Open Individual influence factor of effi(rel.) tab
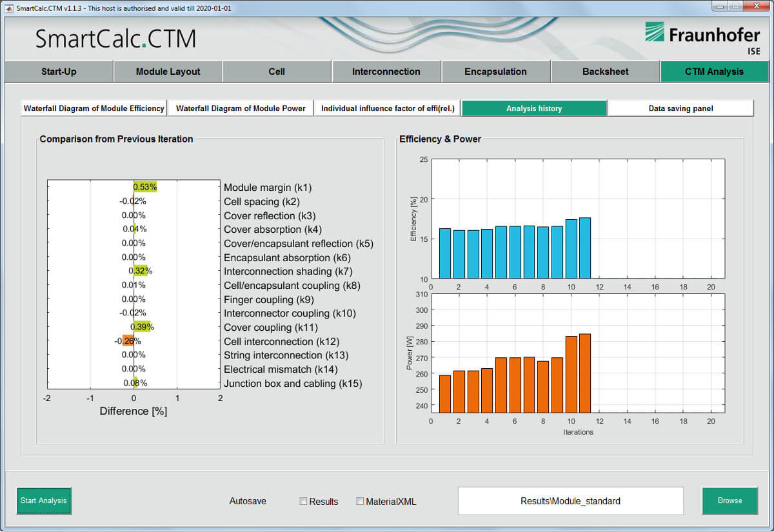Image resolution: width=774 pixels, height=532 pixels. coord(388,108)
